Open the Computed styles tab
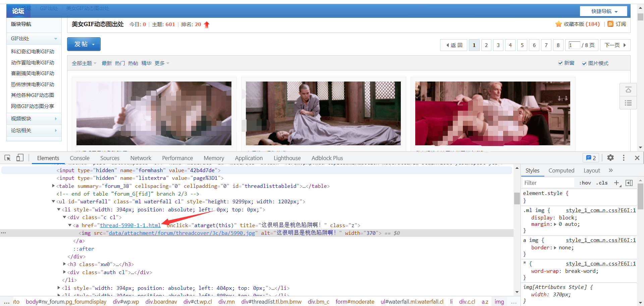The image size is (644, 306). (x=561, y=170)
